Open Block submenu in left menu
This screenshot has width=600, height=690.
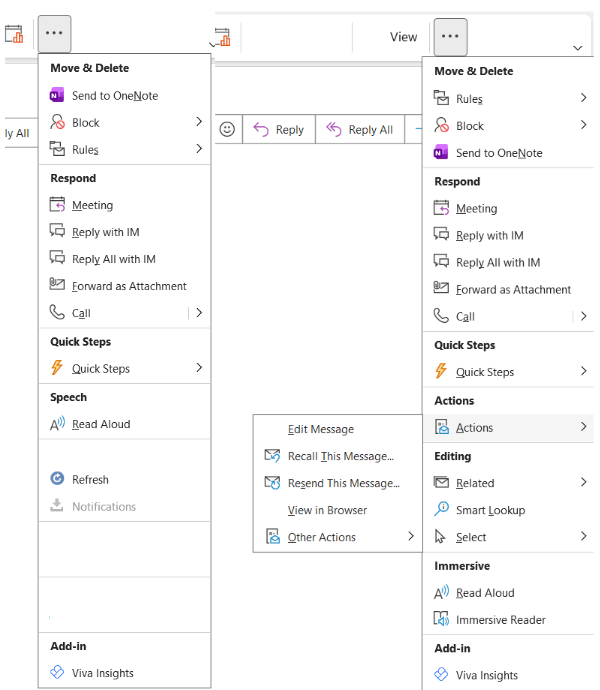(124, 122)
